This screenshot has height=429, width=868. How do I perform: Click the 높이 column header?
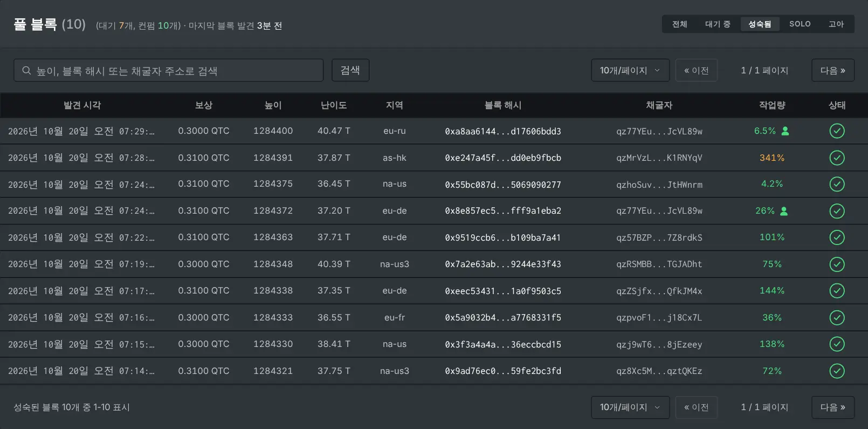pyautogui.click(x=273, y=105)
